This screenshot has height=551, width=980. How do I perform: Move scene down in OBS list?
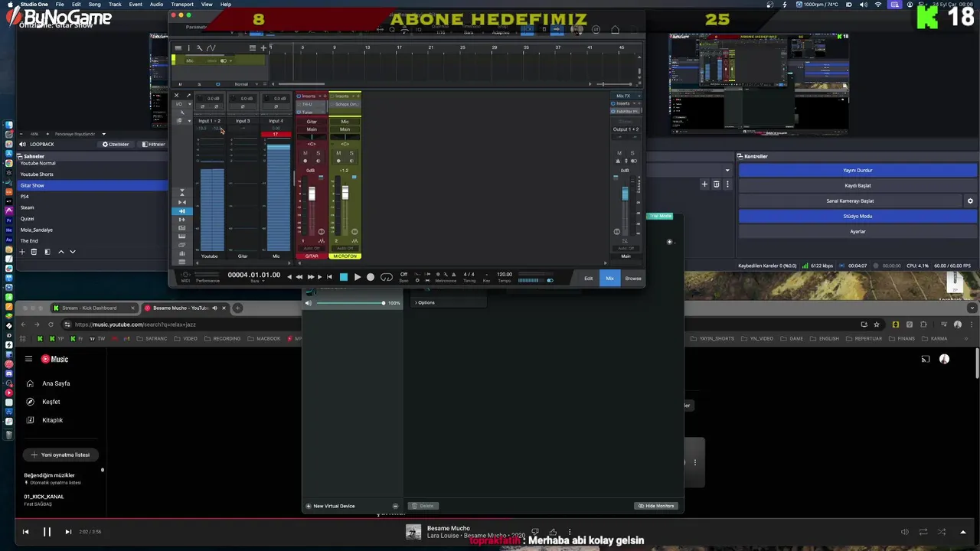(x=73, y=252)
